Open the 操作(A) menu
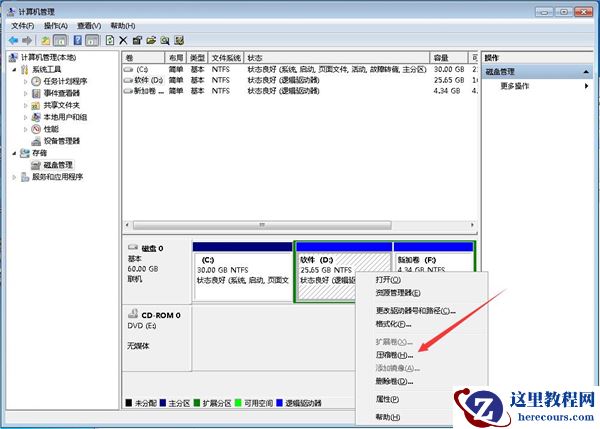 [56, 26]
